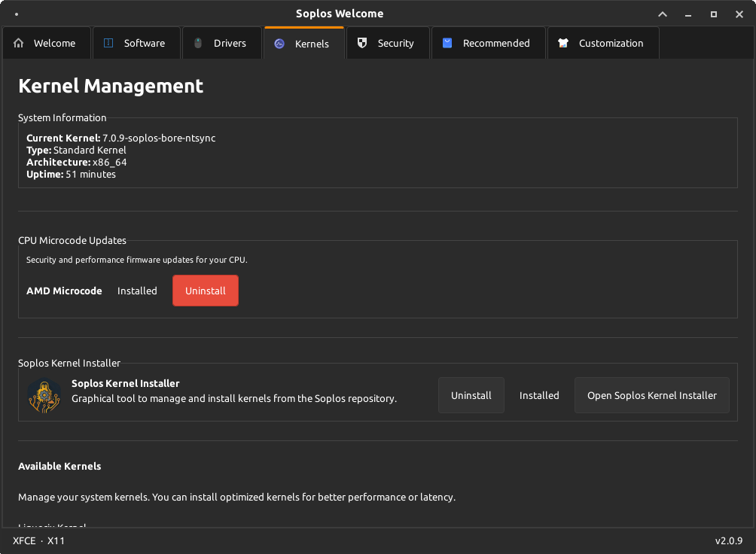The image size is (756, 554).
Task: Switch to the Recommended tab
Action: pos(489,43)
